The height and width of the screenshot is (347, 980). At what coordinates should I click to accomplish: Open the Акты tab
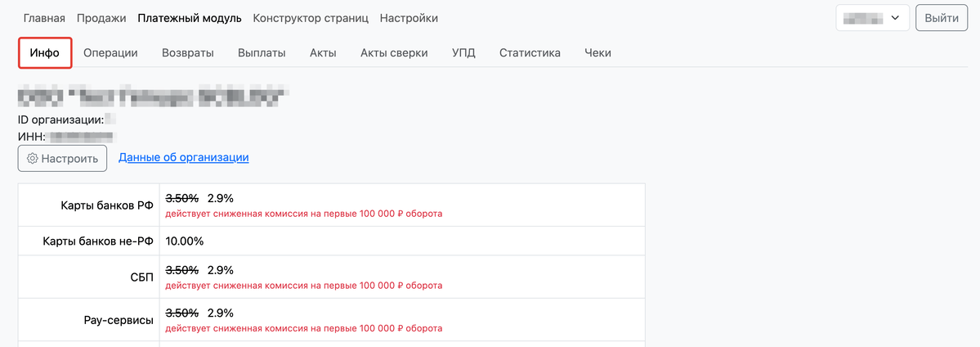[323, 53]
